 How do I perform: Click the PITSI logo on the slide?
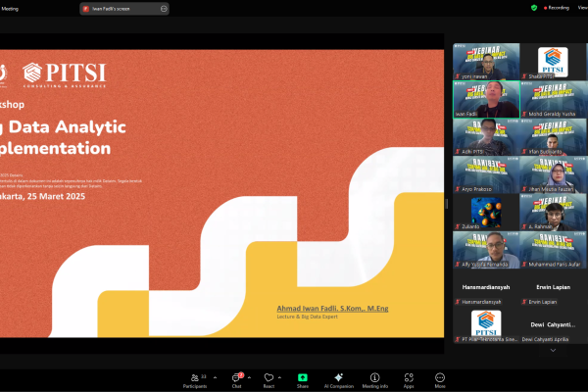point(65,74)
